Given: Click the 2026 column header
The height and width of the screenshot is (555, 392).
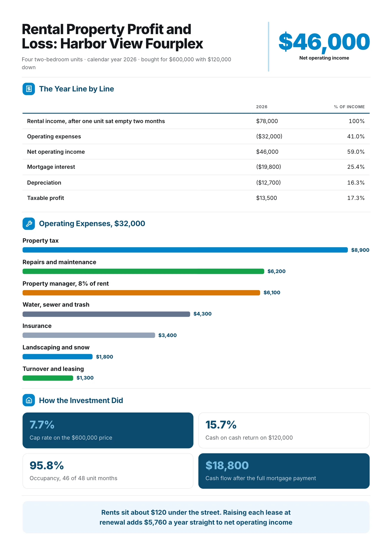Looking at the screenshot, I should point(262,107).
